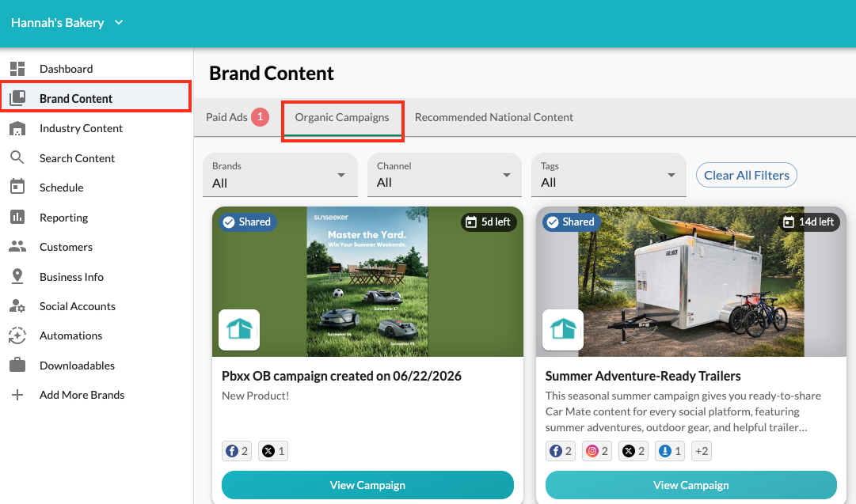
Task: Click the Social Accounts person-gear icon
Action: (x=17, y=306)
